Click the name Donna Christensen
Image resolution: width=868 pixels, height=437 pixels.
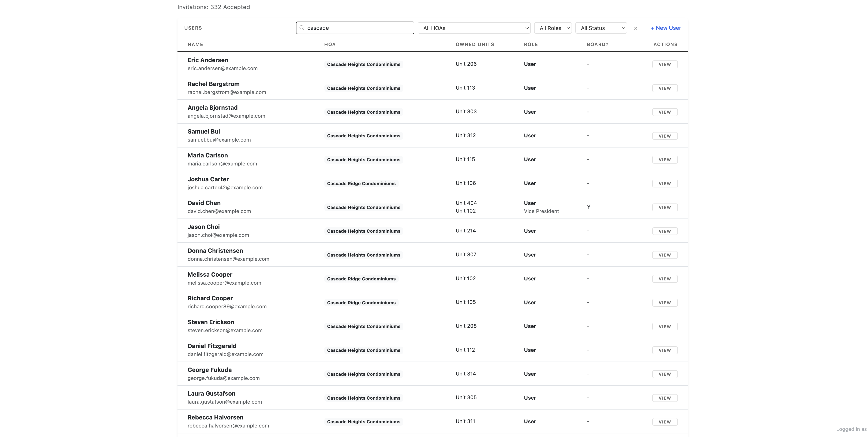[x=215, y=251]
